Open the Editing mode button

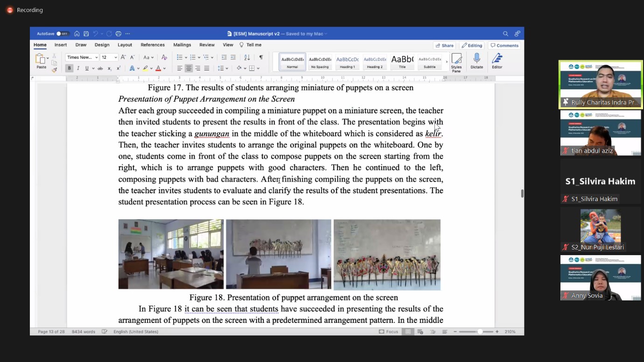472,45
